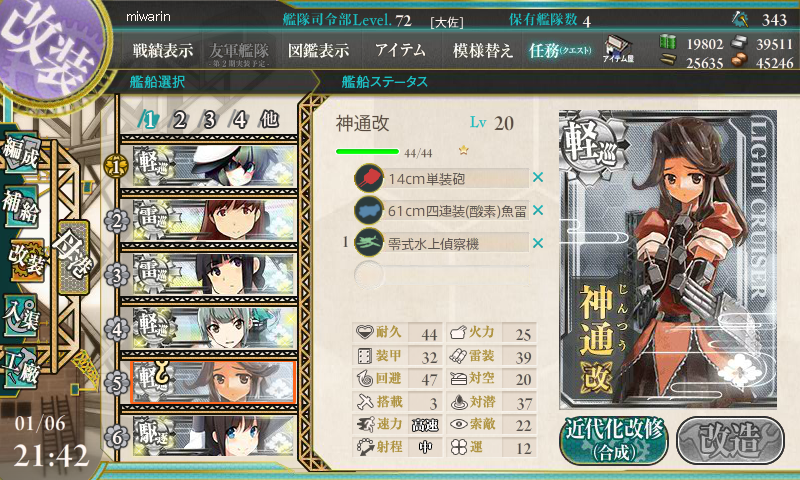Select the empty fourth equipment slot
Viewport: 800px width, 480px height.
(442, 275)
